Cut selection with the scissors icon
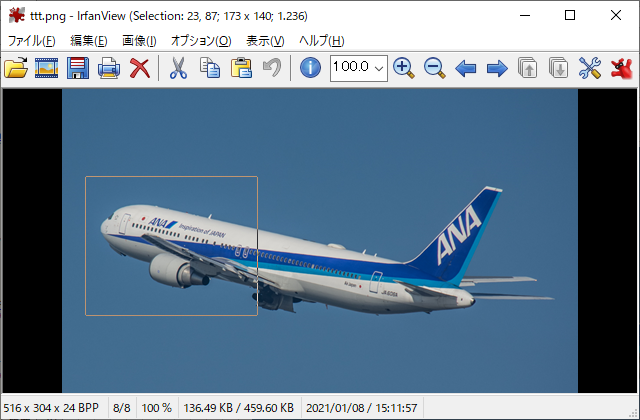Image resolution: width=640 pixels, height=420 pixels. [178, 68]
